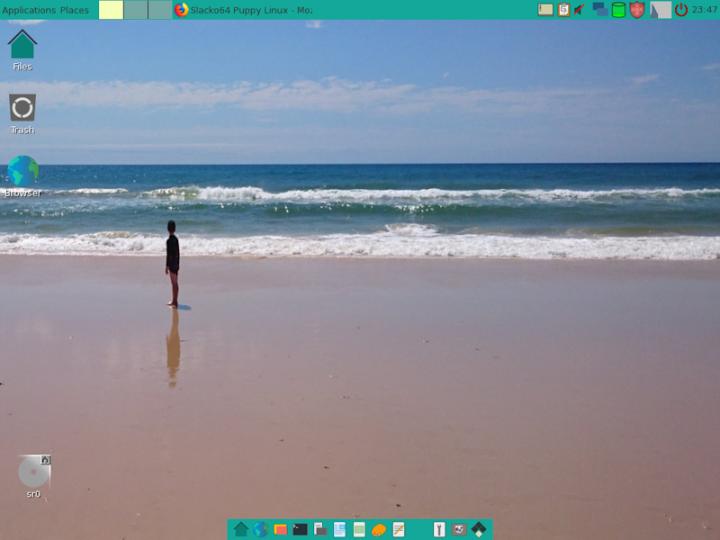Screen dimensions: 720x540
Task: Click the 23:47 clock in the panel
Action: (705, 10)
